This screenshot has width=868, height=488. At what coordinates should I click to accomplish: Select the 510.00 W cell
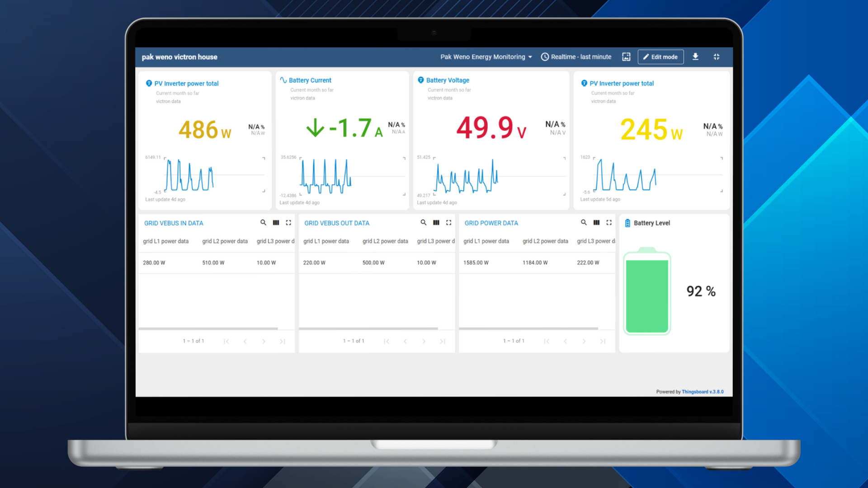coord(213,263)
